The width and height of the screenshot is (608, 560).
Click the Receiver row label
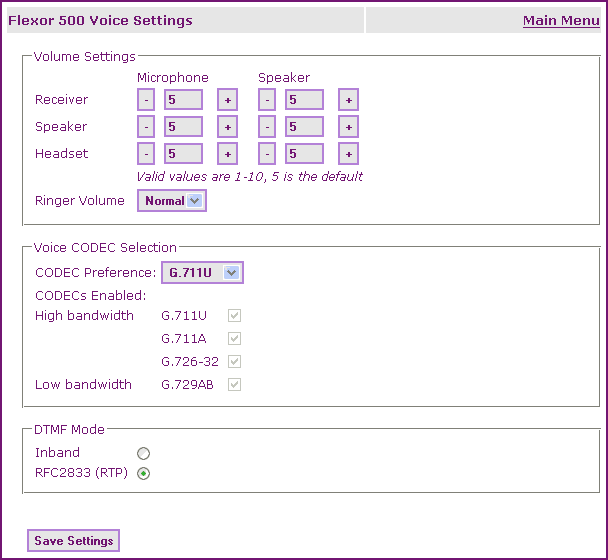(x=62, y=100)
